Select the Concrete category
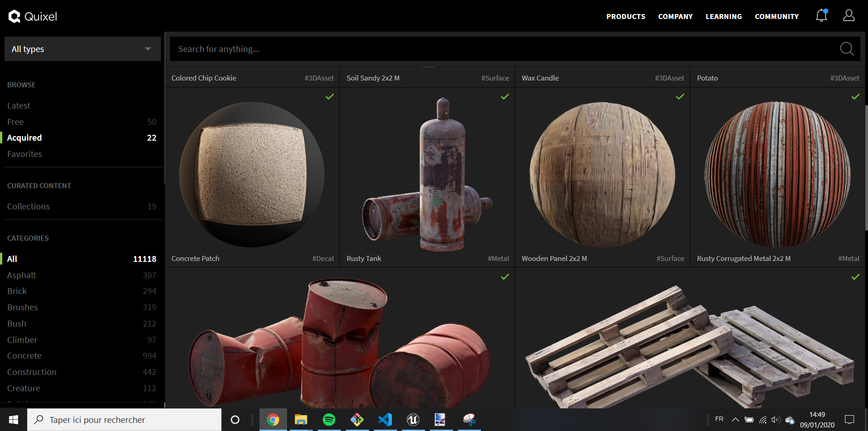Screen dimensions: 868x431 [24, 356]
